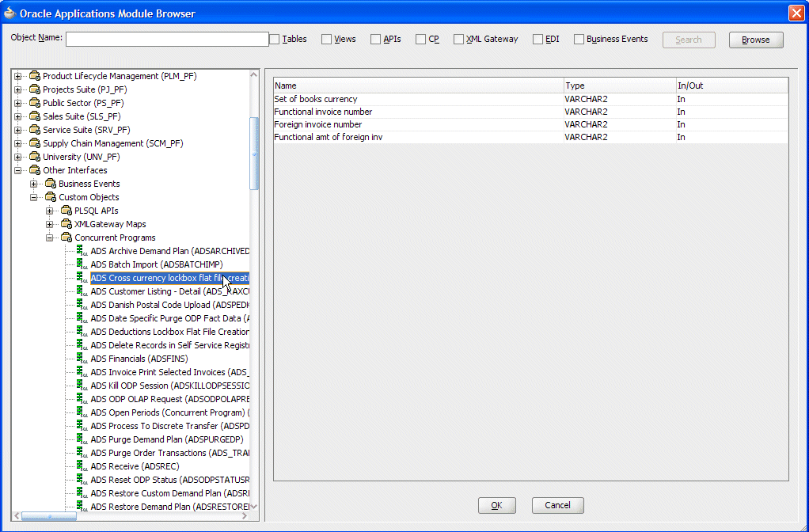Viewport: 809px width, 532px height.
Task: Click the ADS Purge Demand Plan icon
Action: pyautogui.click(x=82, y=439)
